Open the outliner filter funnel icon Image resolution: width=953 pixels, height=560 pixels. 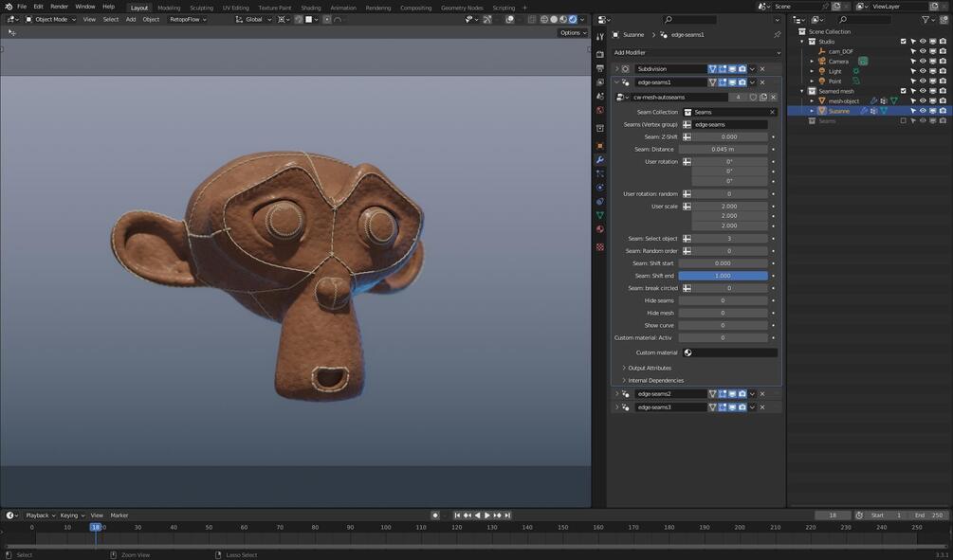pos(927,19)
